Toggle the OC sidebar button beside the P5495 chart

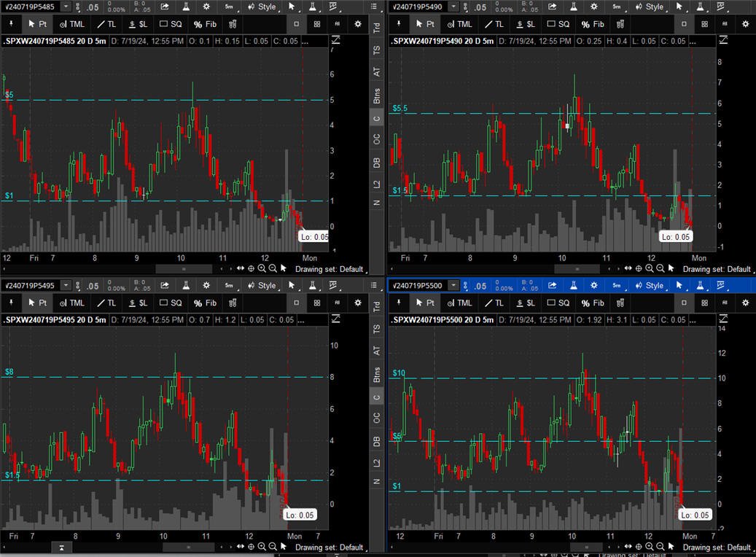click(x=377, y=418)
